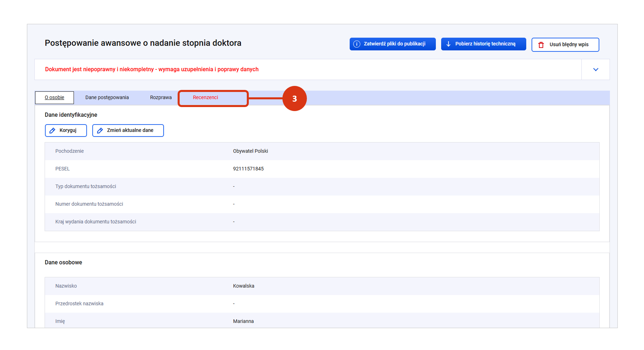Viewport: 644px width, 350px height.
Task: Click the red trash icon
Action: (541, 45)
